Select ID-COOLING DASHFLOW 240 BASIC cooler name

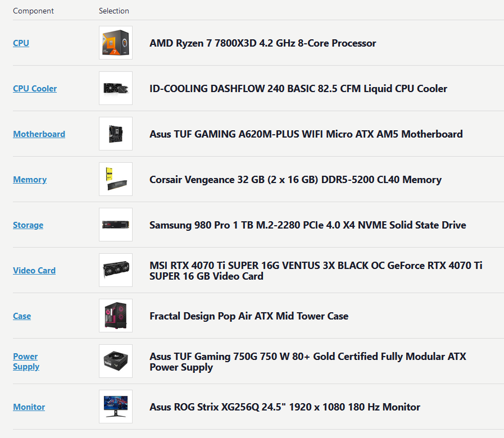(x=298, y=89)
